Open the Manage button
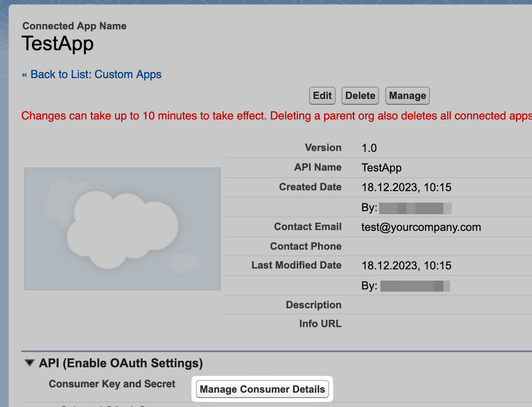The image size is (532, 407). click(x=407, y=96)
